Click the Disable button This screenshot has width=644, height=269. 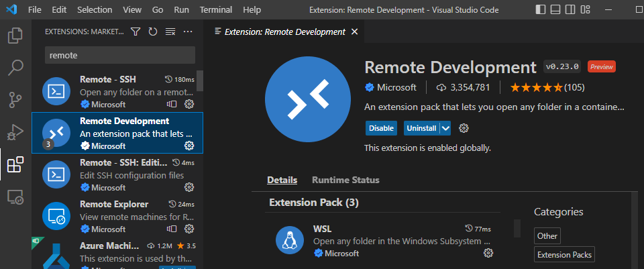coord(381,128)
